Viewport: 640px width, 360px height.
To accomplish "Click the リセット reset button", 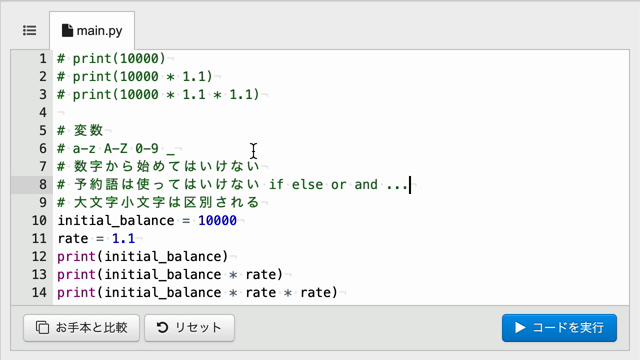I will tap(189, 328).
